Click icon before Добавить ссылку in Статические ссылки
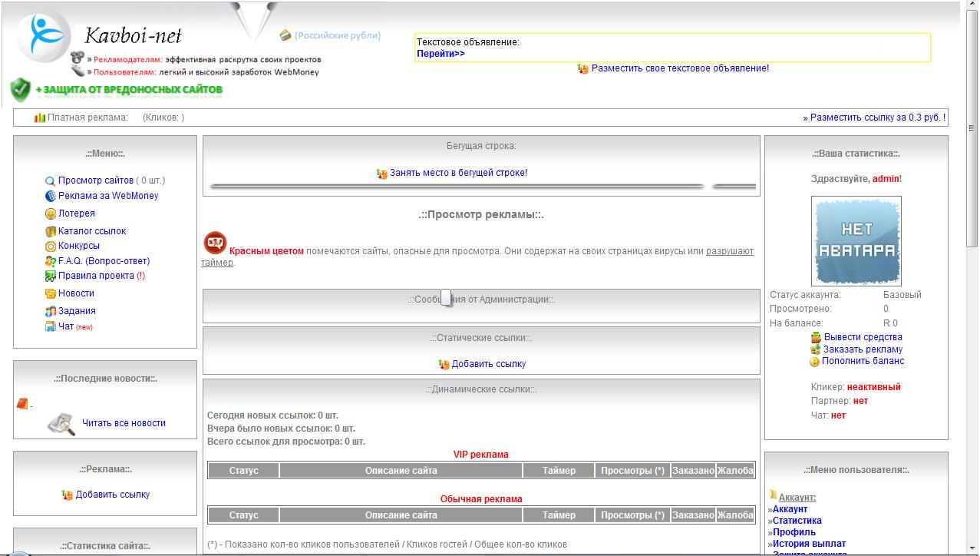Screen dimensions: 980x556 pos(444,364)
